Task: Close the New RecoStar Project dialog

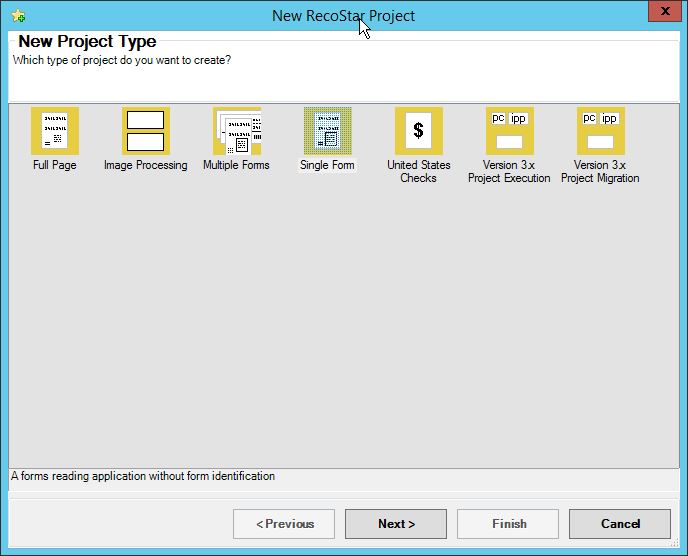Action: click(665, 11)
